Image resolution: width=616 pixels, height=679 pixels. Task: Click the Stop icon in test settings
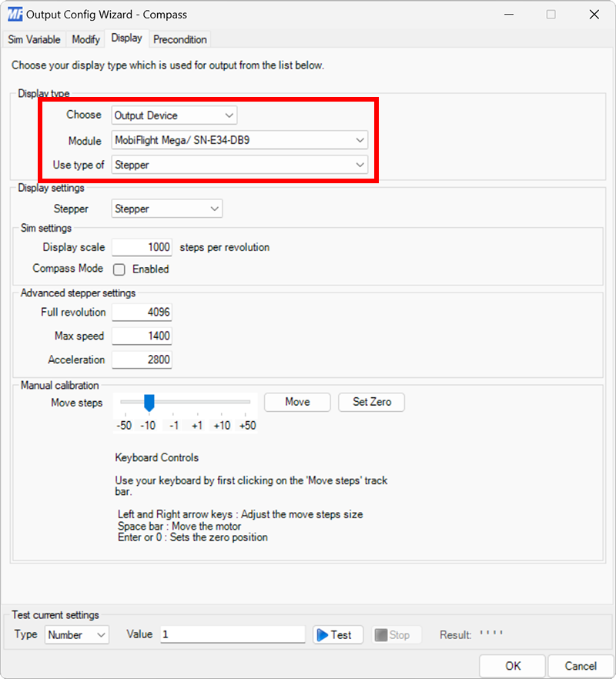click(394, 634)
